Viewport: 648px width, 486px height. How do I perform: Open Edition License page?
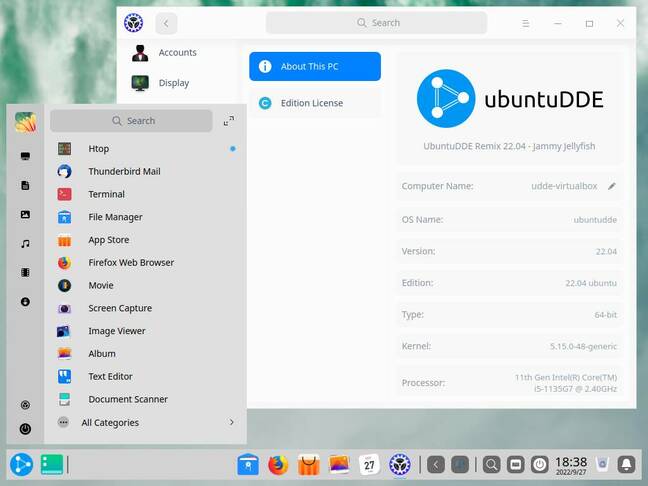coord(315,103)
